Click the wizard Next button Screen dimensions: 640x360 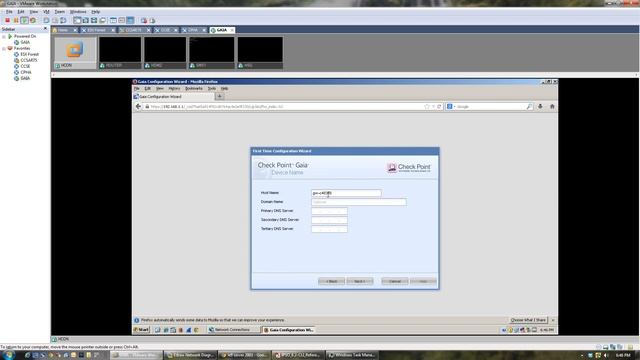click(360, 281)
